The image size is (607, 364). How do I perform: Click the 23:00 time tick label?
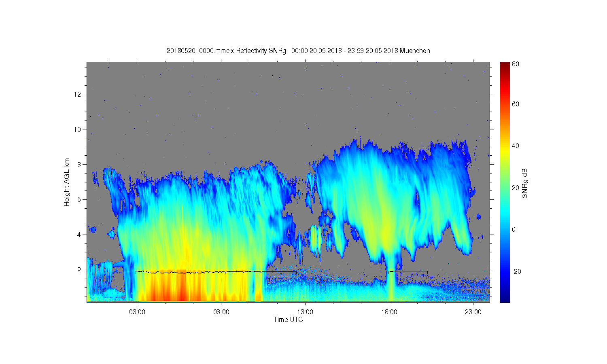[x=473, y=312]
